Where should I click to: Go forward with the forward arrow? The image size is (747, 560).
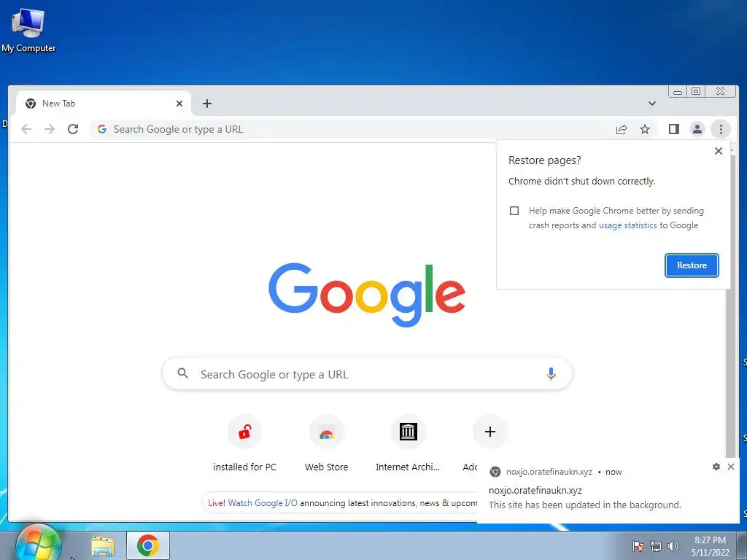50,129
